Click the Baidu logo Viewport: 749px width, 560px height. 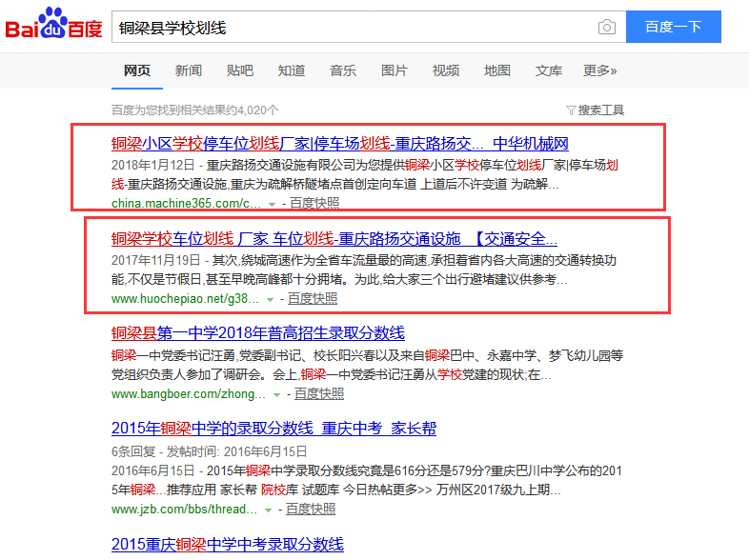[53, 24]
